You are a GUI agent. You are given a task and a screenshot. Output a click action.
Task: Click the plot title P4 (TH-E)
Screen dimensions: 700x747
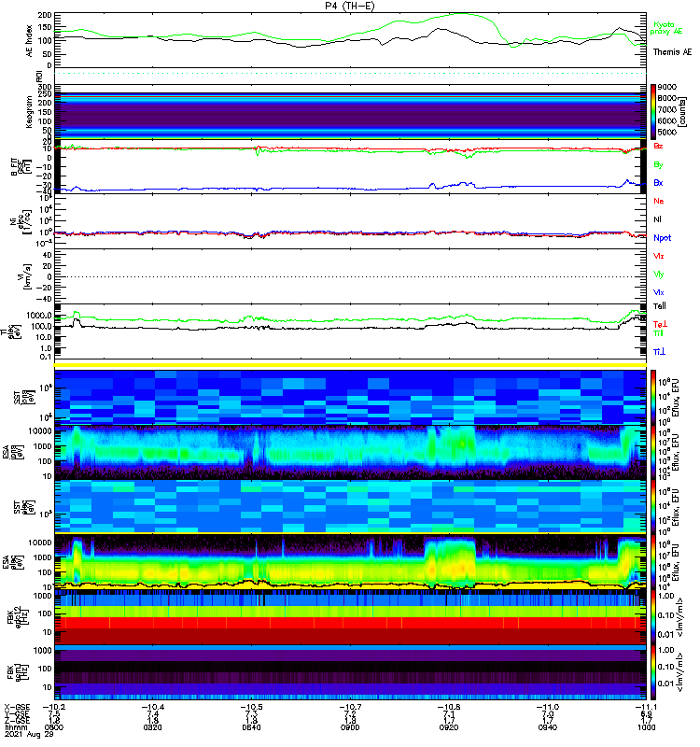[x=349, y=6]
